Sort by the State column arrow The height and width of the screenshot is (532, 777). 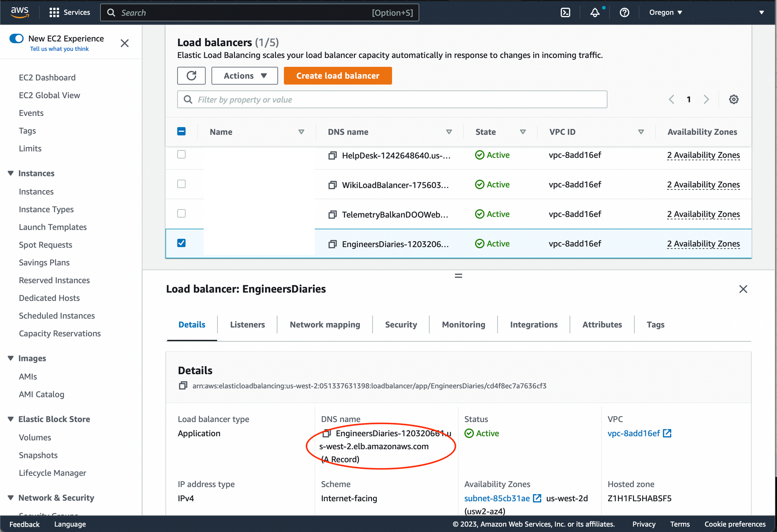[x=523, y=132]
